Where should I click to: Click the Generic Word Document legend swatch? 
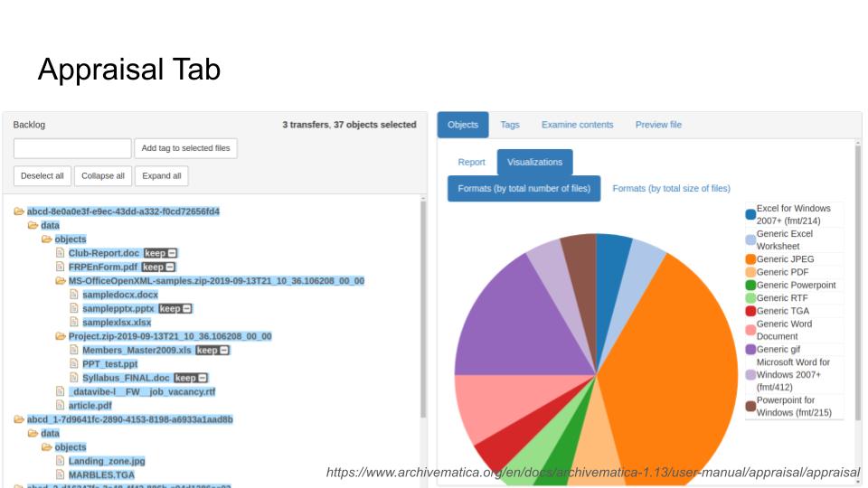click(750, 330)
